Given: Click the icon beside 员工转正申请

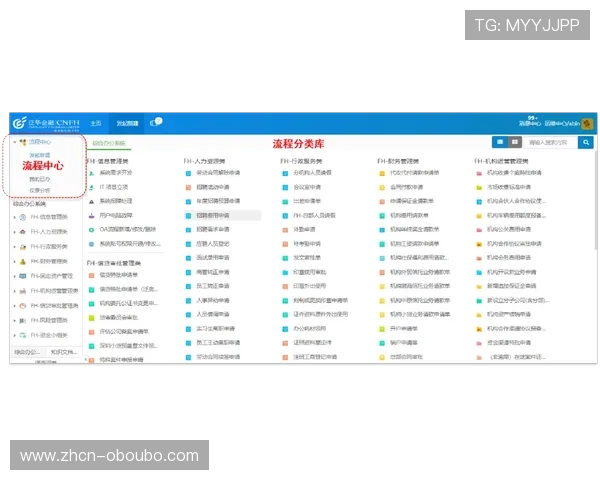Looking at the screenshot, I should click(x=188, y=287).
